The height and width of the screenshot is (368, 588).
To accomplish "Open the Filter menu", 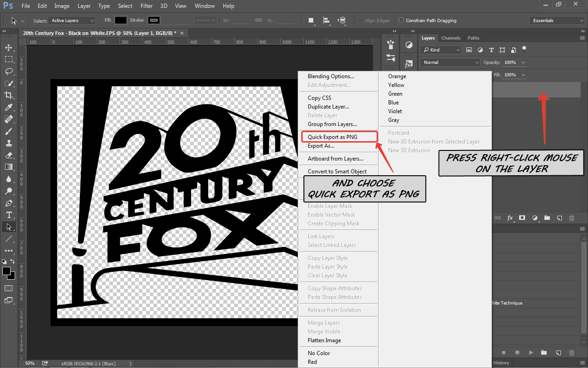I will (x=147, y=6).
